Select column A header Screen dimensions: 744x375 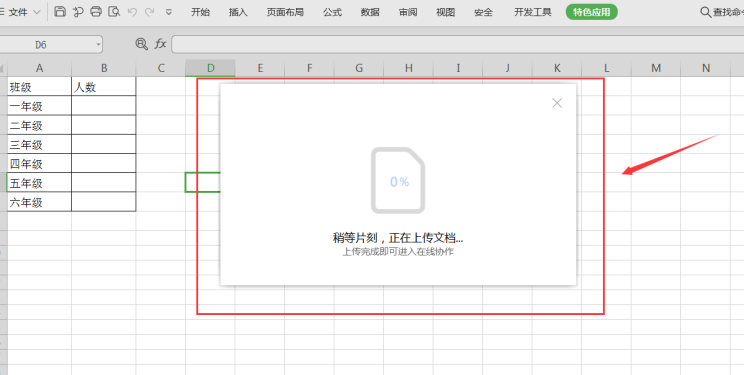[x=39, y=68]
